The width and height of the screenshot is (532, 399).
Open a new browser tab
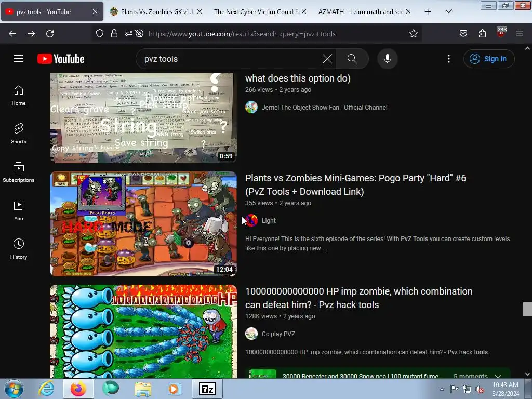click(x=428, y=12)
